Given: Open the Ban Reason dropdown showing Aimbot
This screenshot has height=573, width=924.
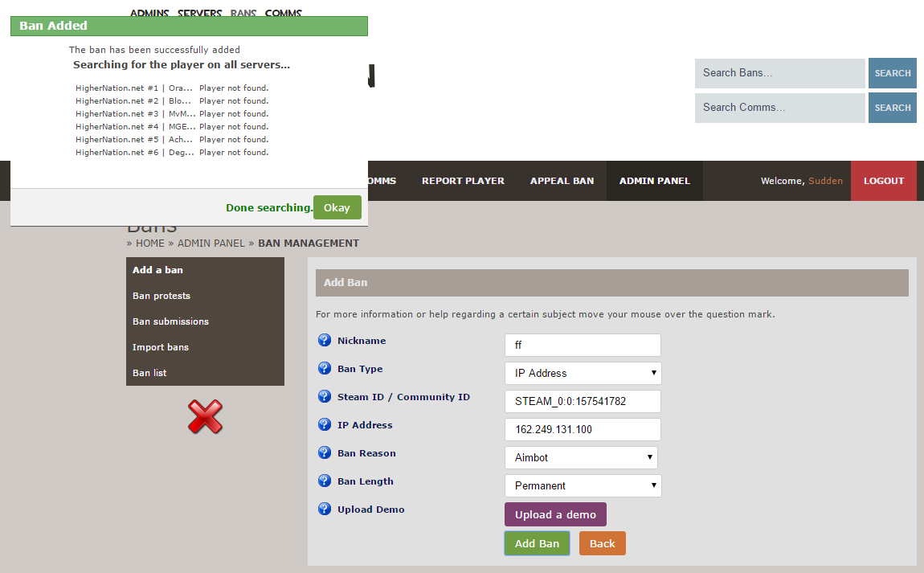Looking at the screenshot, I should point(581,457).
